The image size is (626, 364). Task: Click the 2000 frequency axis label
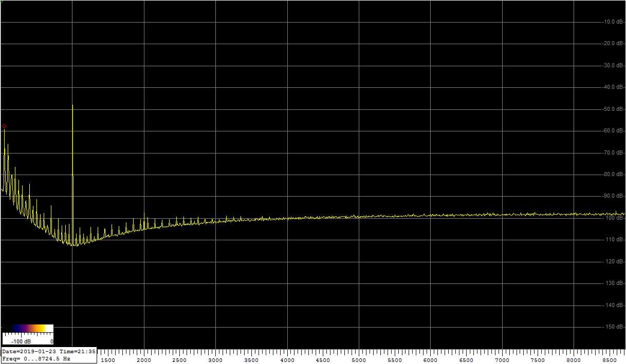click(x=144, y=360)
